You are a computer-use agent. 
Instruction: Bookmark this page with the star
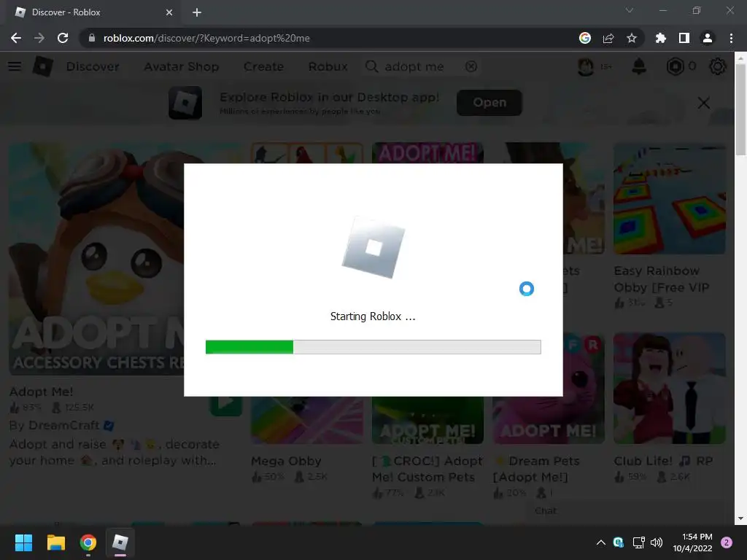coord(632,38)
